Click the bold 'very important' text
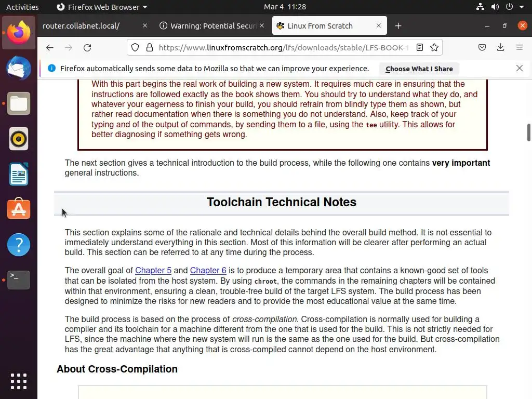Screen dimensions: 532x399 461,163
